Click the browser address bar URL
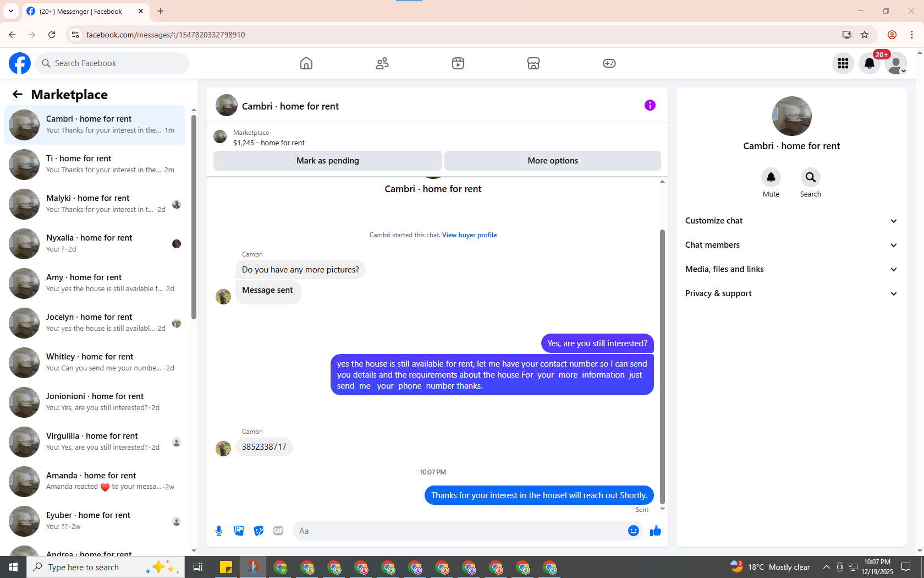Viewport: 924px width, 578px height. click(166, 35)
